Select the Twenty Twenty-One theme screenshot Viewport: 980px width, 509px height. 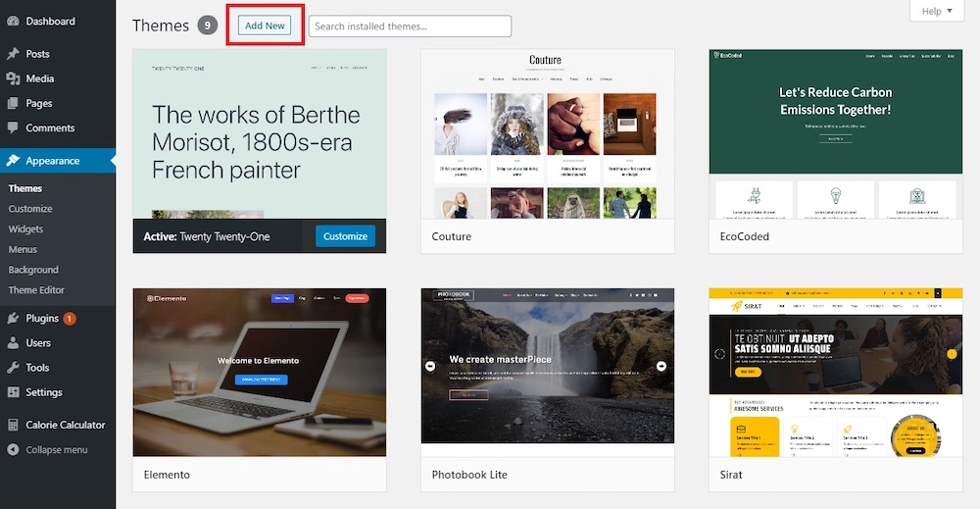tap(260, 134)
